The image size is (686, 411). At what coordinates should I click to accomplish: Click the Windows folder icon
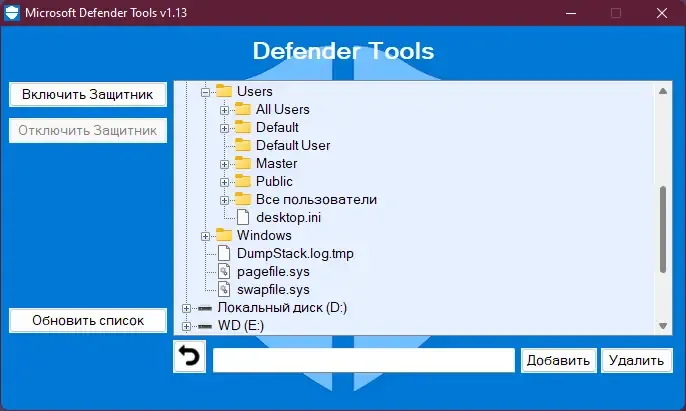pyautogui.click(x=224, y=235)
